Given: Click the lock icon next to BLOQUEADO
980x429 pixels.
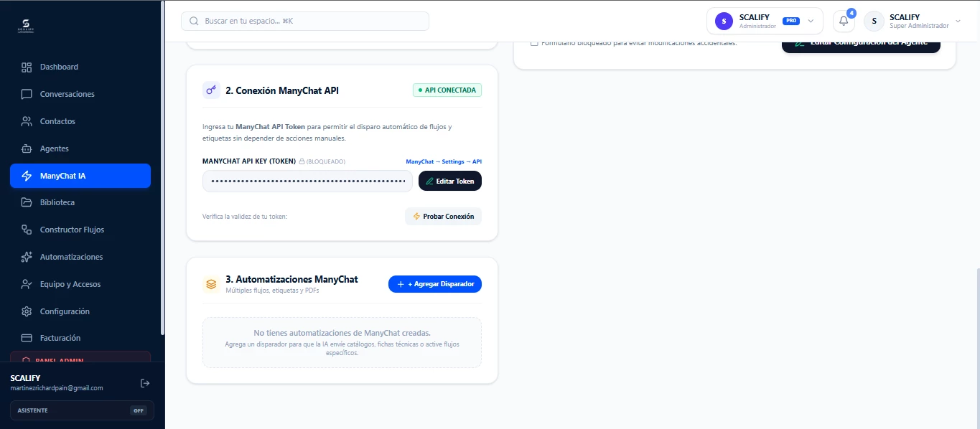Looking at the screenshot, I should pos(302,162).
